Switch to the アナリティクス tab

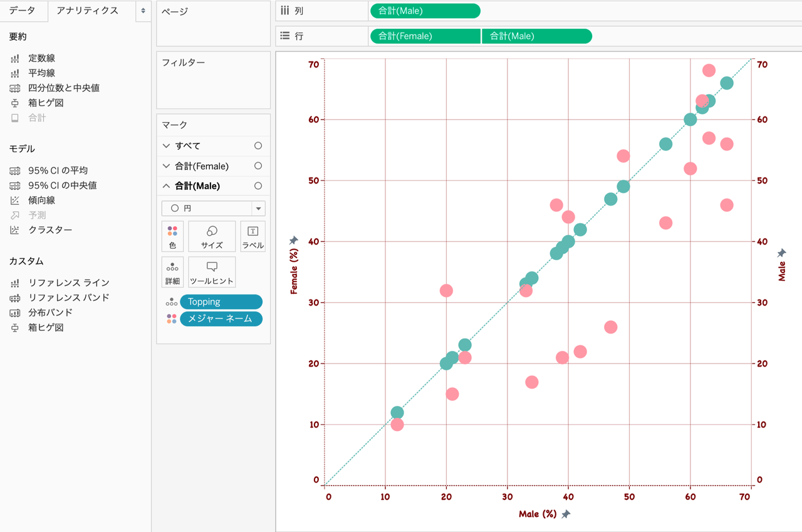(87, 11)
